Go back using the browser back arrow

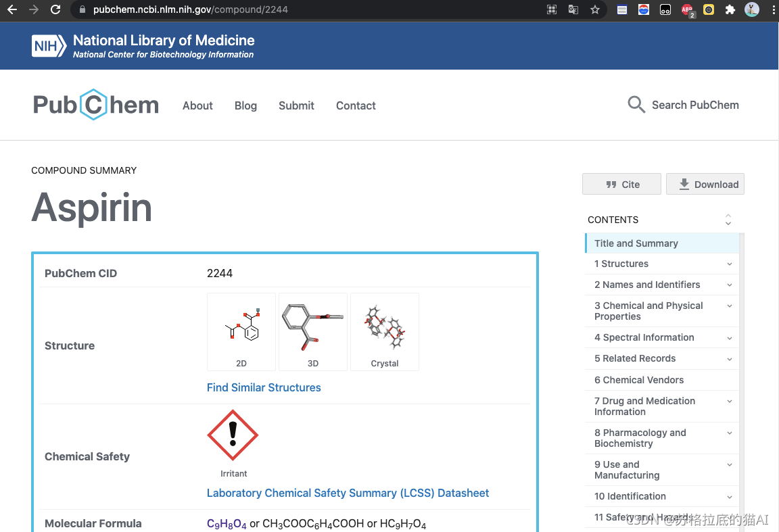(12, 9)
